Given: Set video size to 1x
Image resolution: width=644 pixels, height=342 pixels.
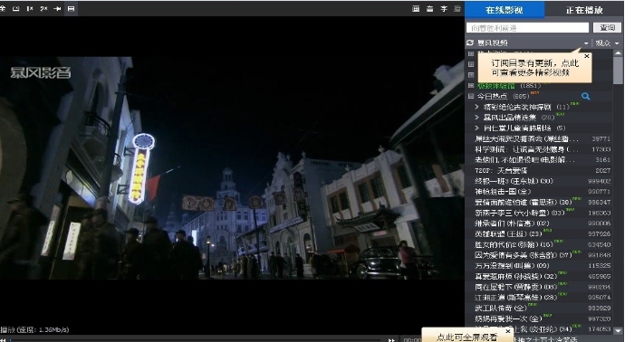Looking at the screenshot, I should tap(30, 9).
